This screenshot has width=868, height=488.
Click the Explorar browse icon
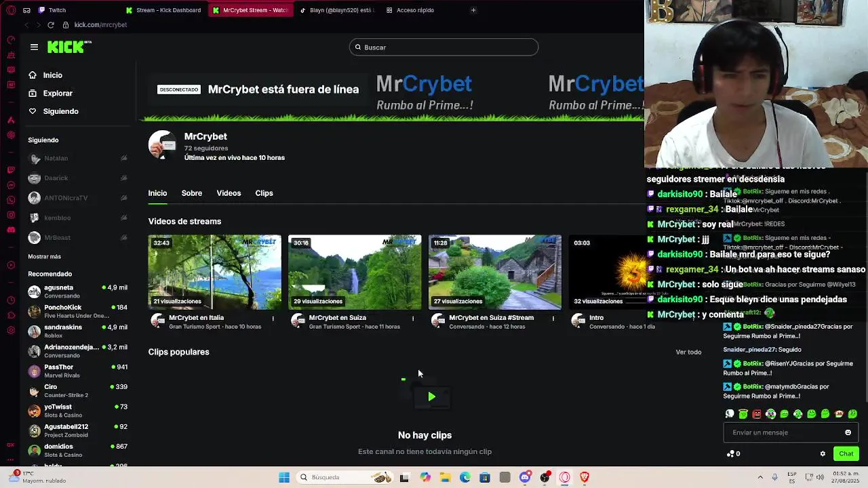point(33,93)
